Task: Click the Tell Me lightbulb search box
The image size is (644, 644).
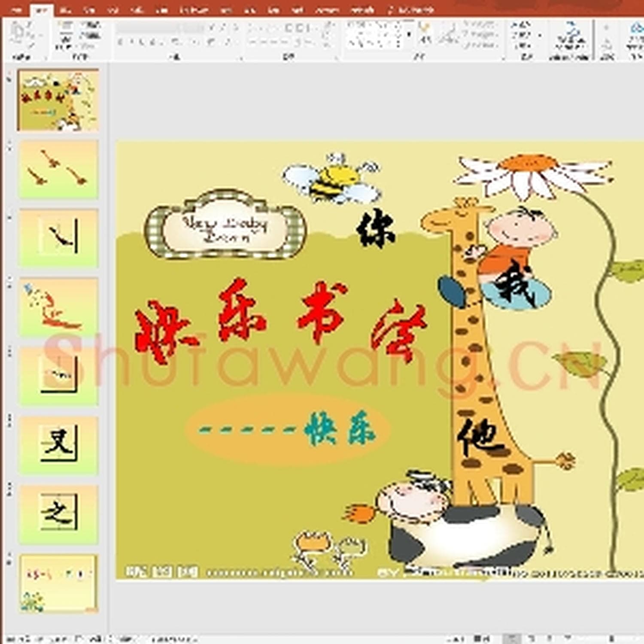Action: coord(411,9)
